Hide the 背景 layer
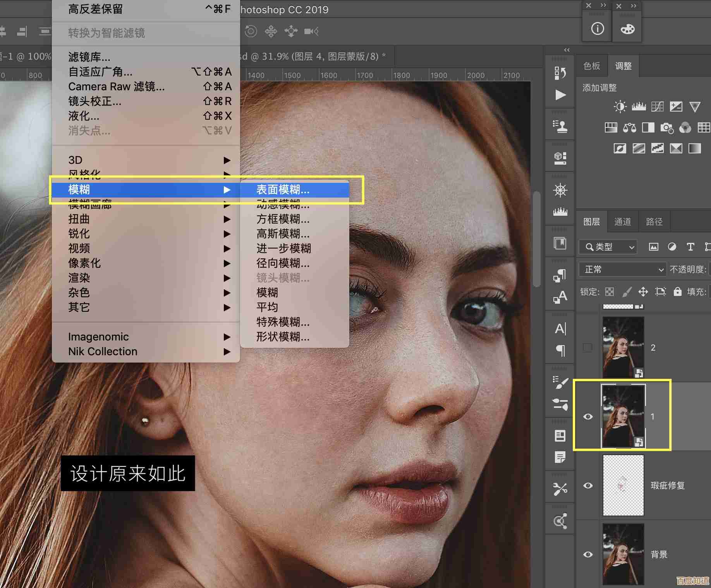711x588 pixels. coord(588,555)
